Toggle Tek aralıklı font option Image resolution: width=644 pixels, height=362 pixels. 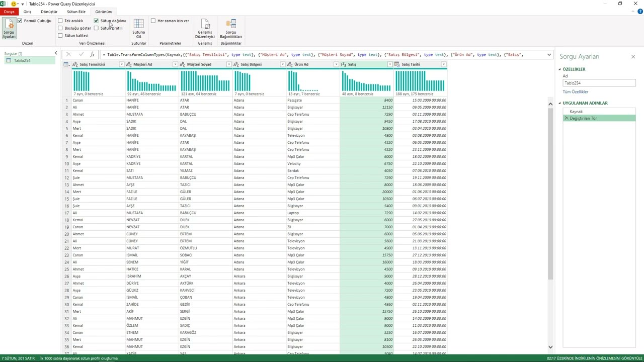[x=60, y=21]
